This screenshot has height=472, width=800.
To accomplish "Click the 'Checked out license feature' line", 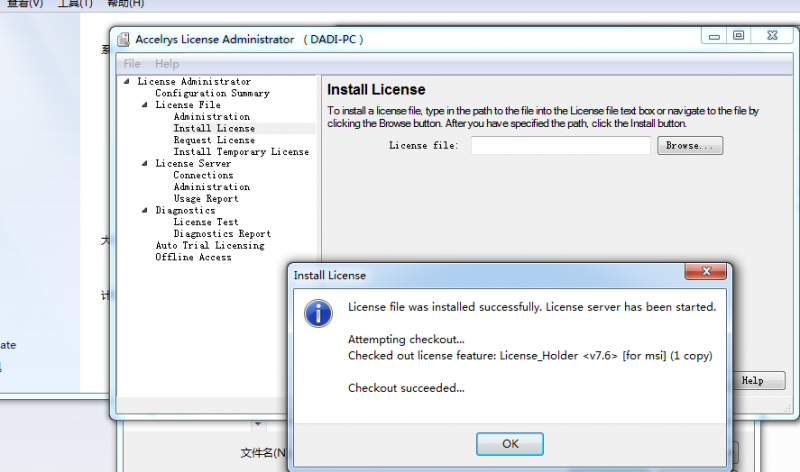I will click(530, 356).
